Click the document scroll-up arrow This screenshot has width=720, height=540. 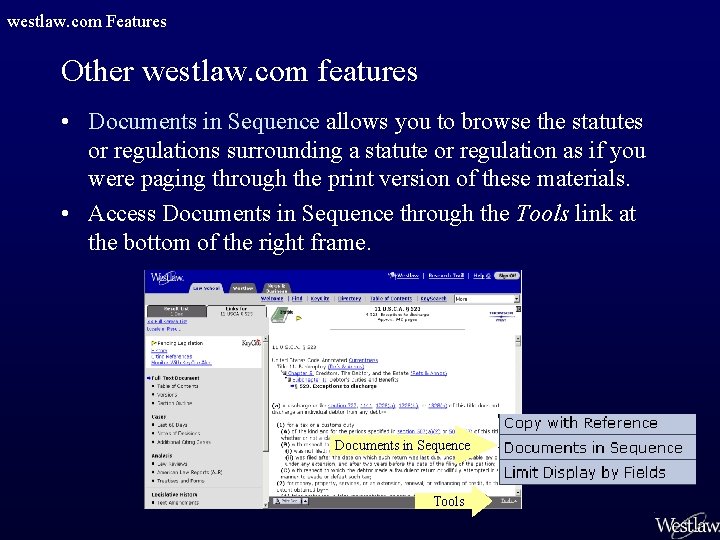[x=518, y=340]
